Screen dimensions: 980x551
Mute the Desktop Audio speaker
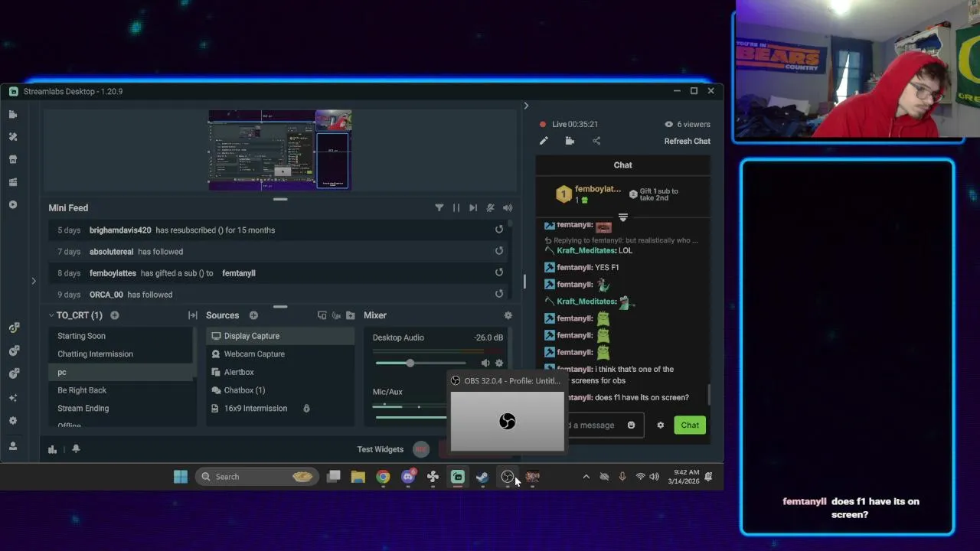pyautogui.click(x=485, y=364)
